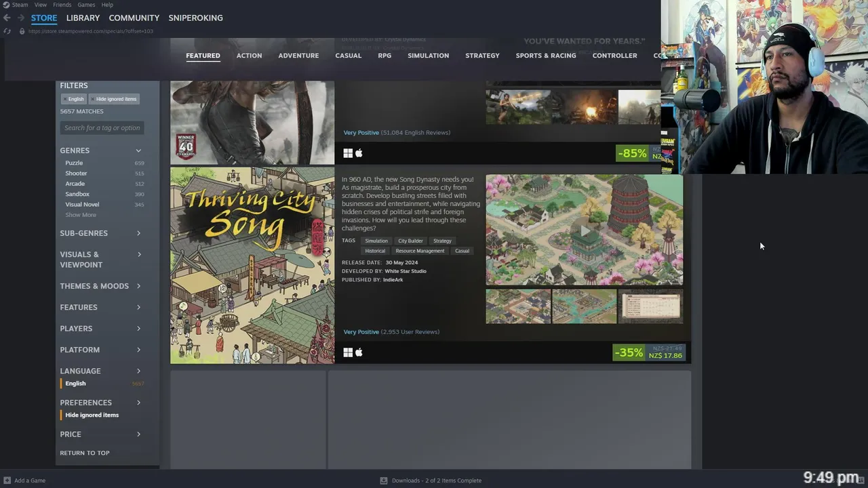The image size is (868, 488).
Task: Focus the tag search field
Action: 102,128
